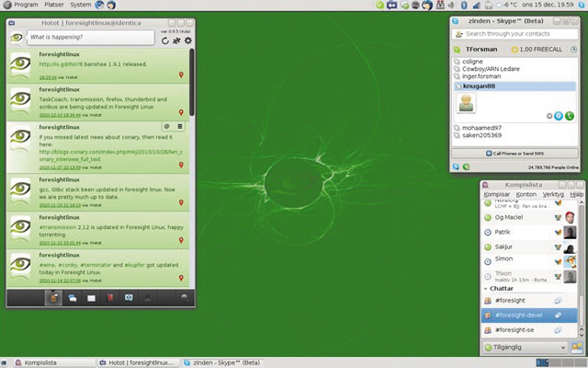Click the green call icon in Skype bottom bar
Viewport: 588px width, 368px height.
tap(466, 167)
